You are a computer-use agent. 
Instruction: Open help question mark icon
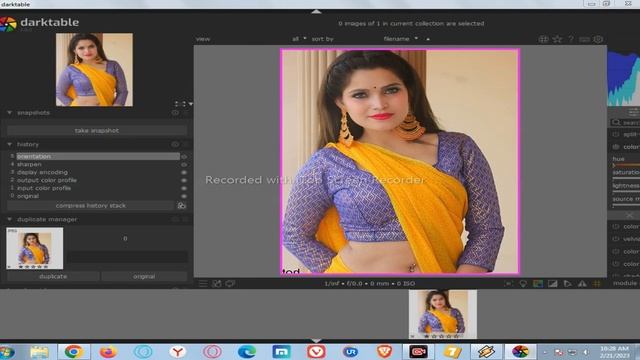(x=571, y=39)
